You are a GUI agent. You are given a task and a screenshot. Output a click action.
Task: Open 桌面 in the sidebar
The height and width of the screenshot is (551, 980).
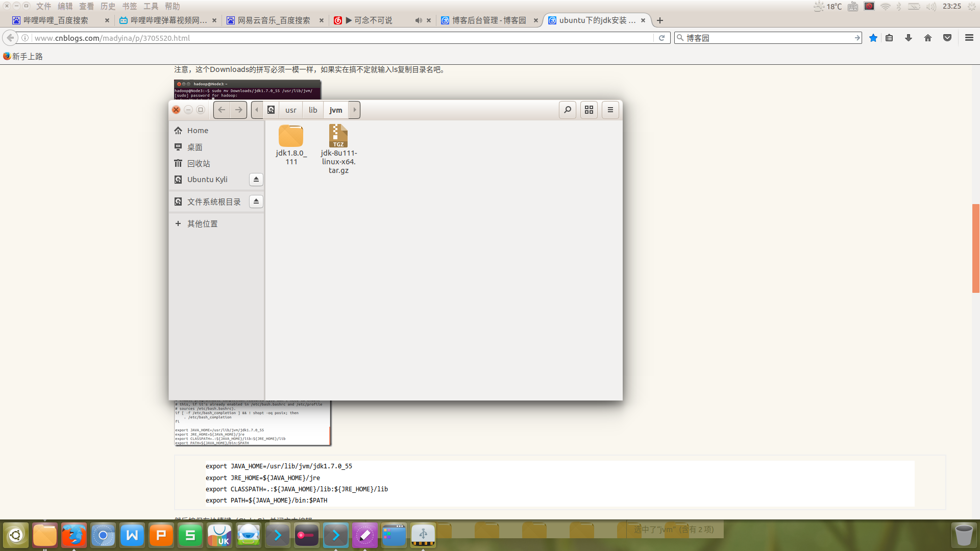pos(216,147)
